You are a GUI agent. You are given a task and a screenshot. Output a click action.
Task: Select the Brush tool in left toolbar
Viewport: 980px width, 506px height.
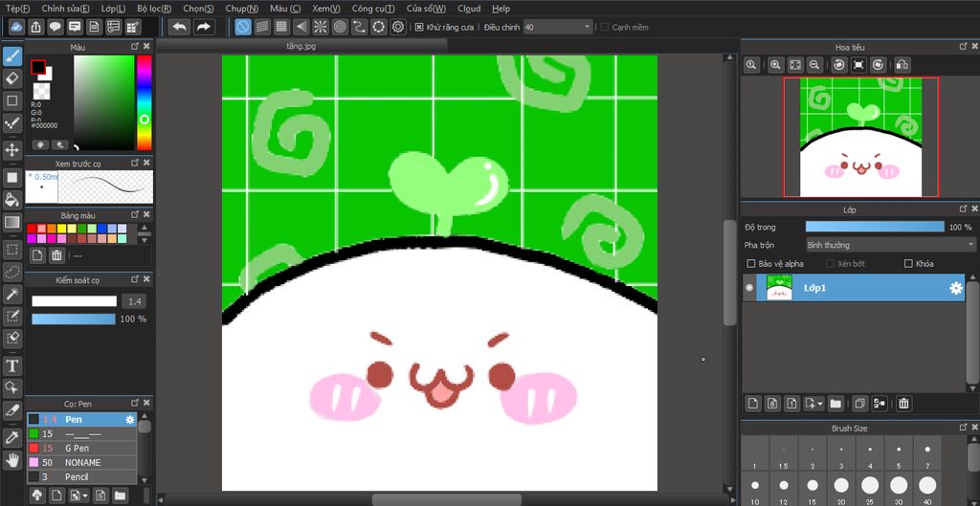[12, 56]
